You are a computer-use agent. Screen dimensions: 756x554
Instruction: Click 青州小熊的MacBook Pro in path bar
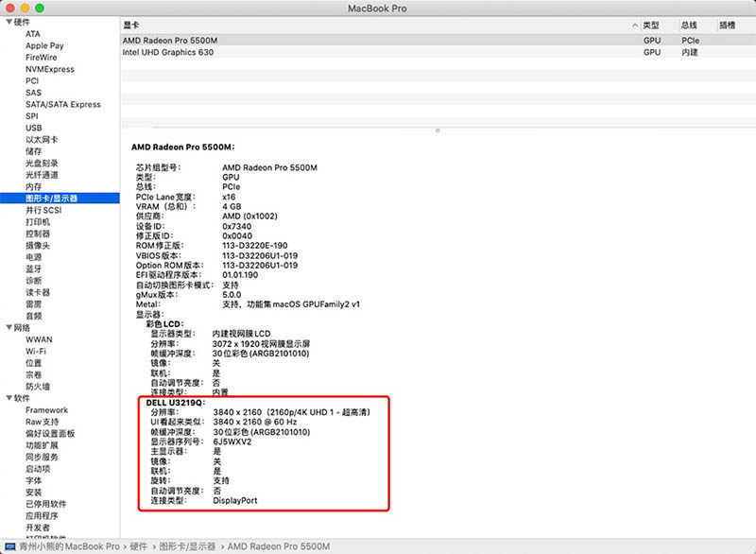pyautogui.click(x=69, y=546)
